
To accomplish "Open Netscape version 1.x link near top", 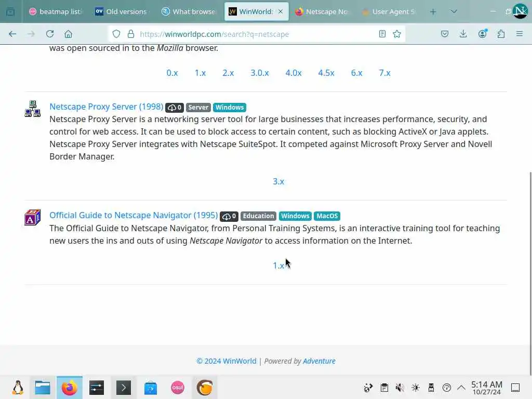I will [x=200, y=73].
